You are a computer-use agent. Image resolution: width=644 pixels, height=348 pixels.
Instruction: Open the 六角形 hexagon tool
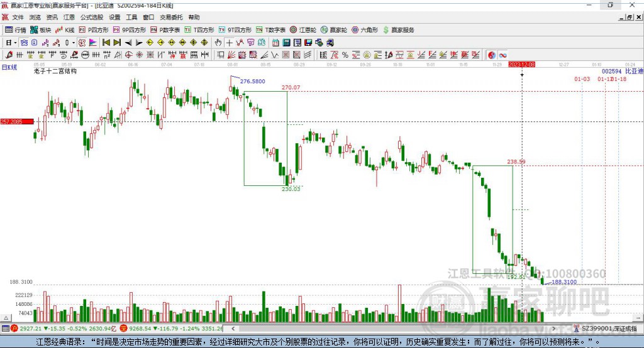(365, 30)
